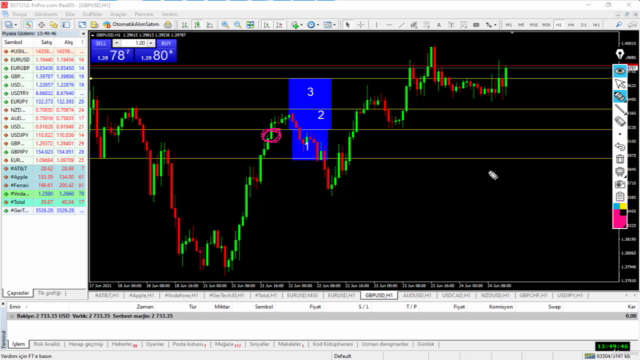Open the Görünüm menu
The height and width of the screenshot is (360, 640).
click(46, 14)
